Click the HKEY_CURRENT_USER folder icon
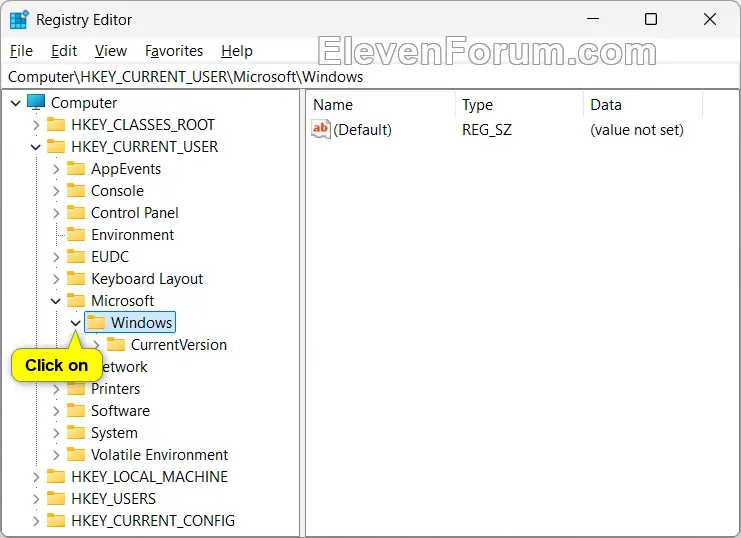The width and height of the screenshot is (741, 538). pyautogui.click(x=56, y=147)
